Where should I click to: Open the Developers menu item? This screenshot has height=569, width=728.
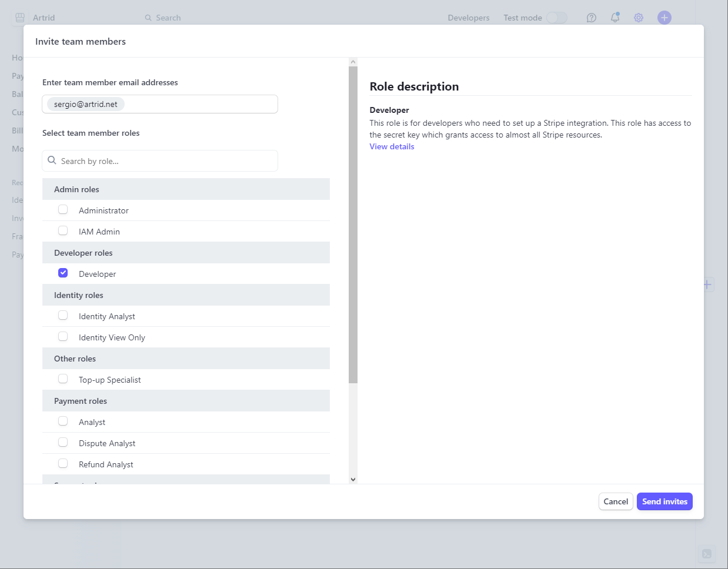pos(468,18)
